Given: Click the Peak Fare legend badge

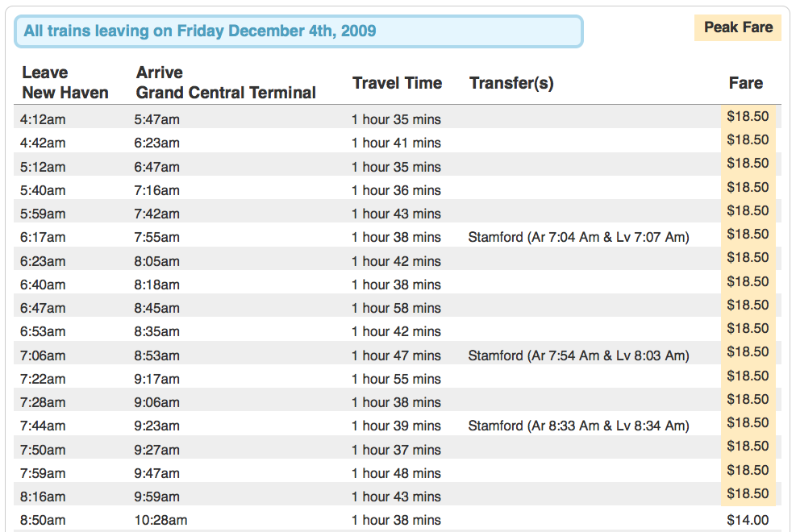Looking at the screenshot, I should [x=738, y=27].
